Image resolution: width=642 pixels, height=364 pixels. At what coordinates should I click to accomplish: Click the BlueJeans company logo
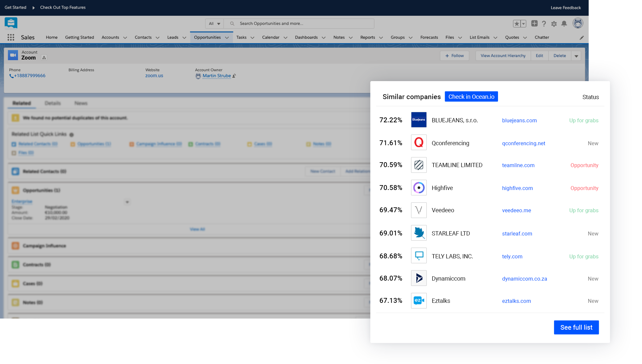click(419, 120)
